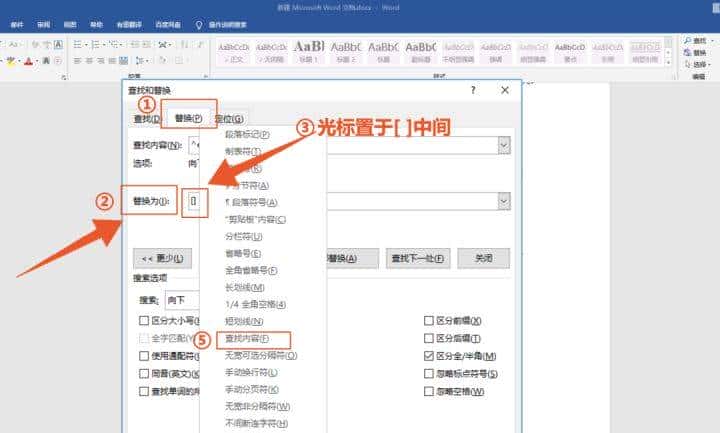Viewport: 720px width, 433px height.
Task: Open the highlight color dropdown arrow
Action: click(x=18, y=61)
